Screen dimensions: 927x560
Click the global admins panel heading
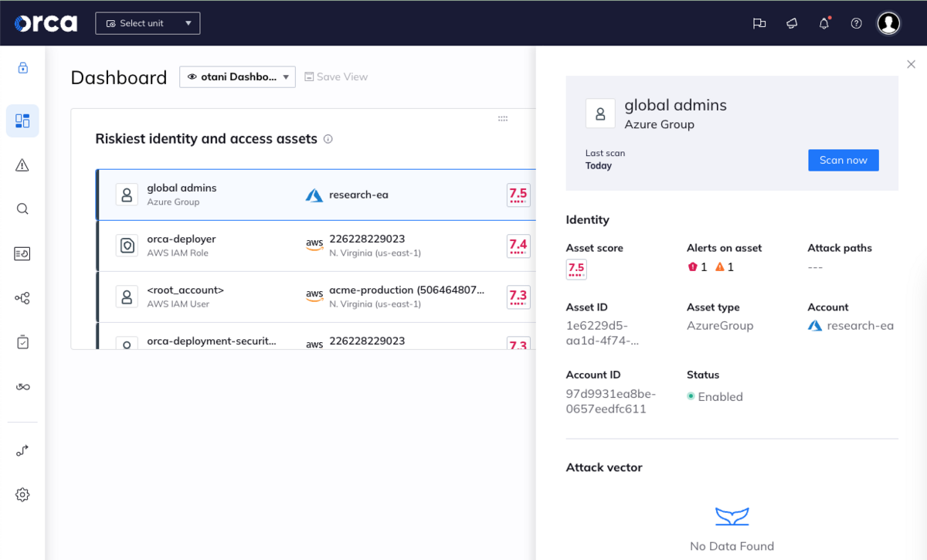[676, 105]
